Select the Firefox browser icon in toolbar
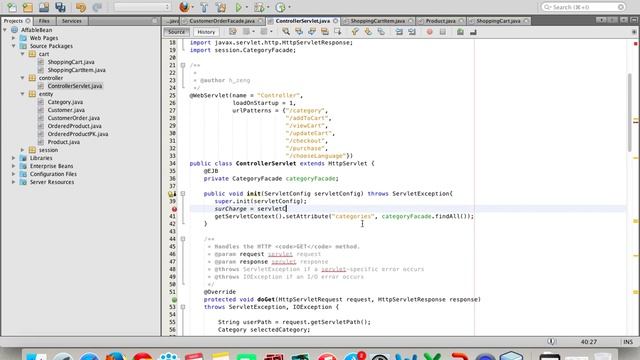 coord(184,7)
